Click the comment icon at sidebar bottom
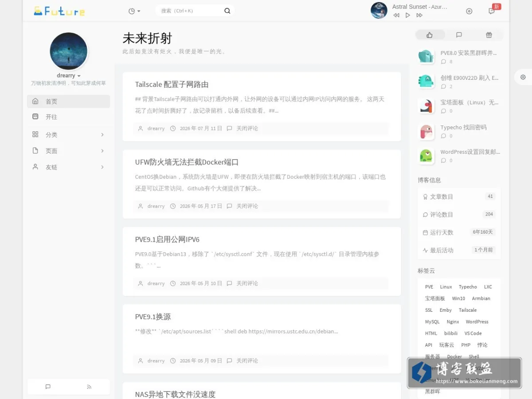 click(48, 387)
